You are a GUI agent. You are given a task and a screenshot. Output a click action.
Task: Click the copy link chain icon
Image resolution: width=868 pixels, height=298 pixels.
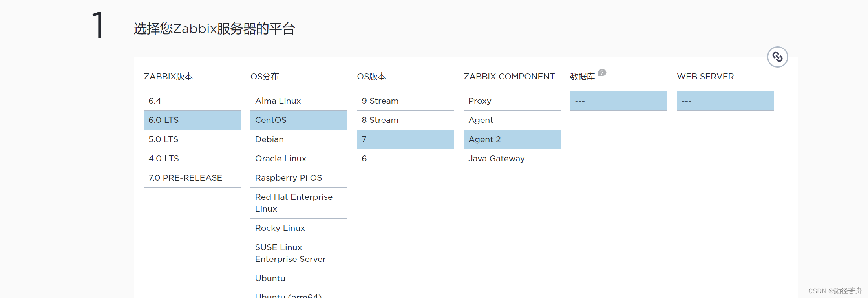pos(777,57)
